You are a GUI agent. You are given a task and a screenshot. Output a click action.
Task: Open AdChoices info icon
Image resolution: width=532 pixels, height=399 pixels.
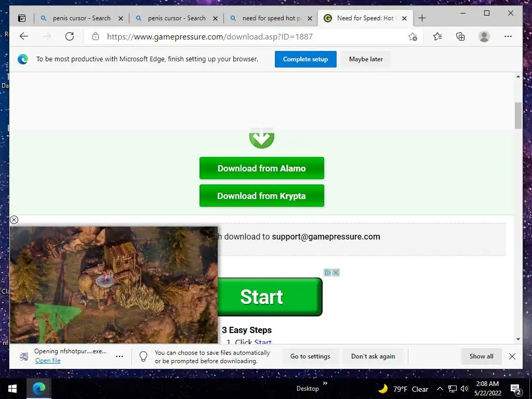[327, 272]
